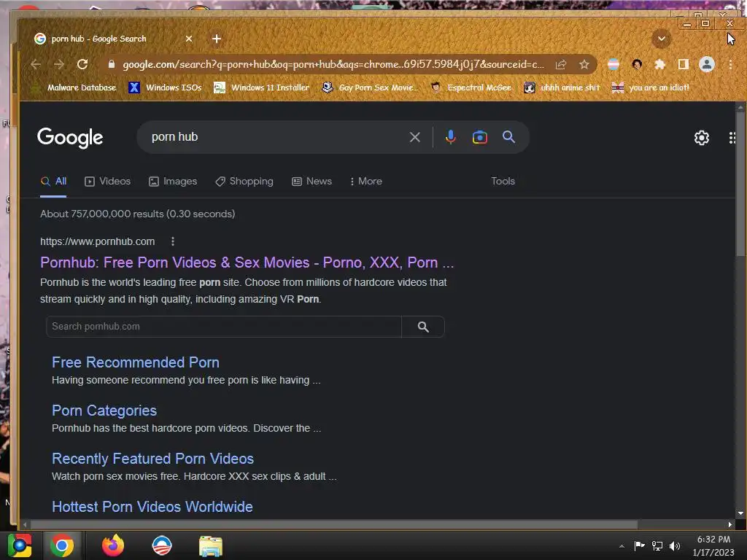The height and width of the screenshot is (560, 747).
Task: Switch to the Images tab
Action: (173, 182)
